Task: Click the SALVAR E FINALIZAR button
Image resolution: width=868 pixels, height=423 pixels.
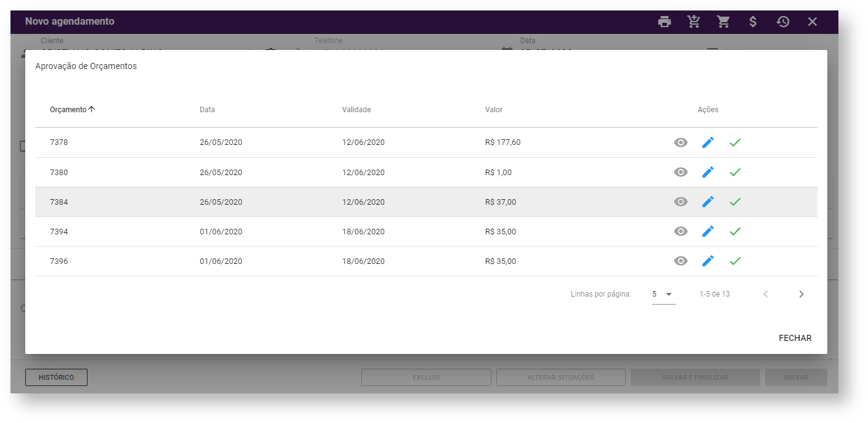Action: pos(695,377)
